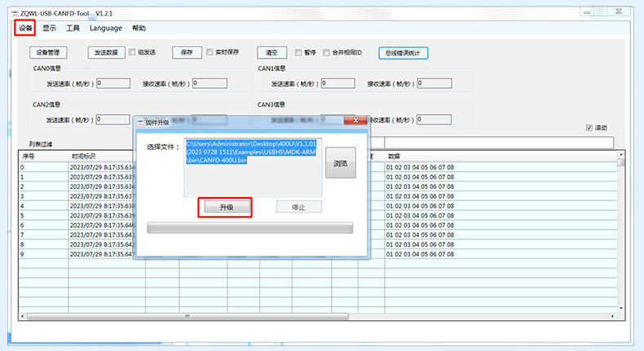Image resolution: width=644 pixels, height=351 pixels.
Task: Expand the 工具 menu
Action: pyautogui.click(x=73, y=29)
